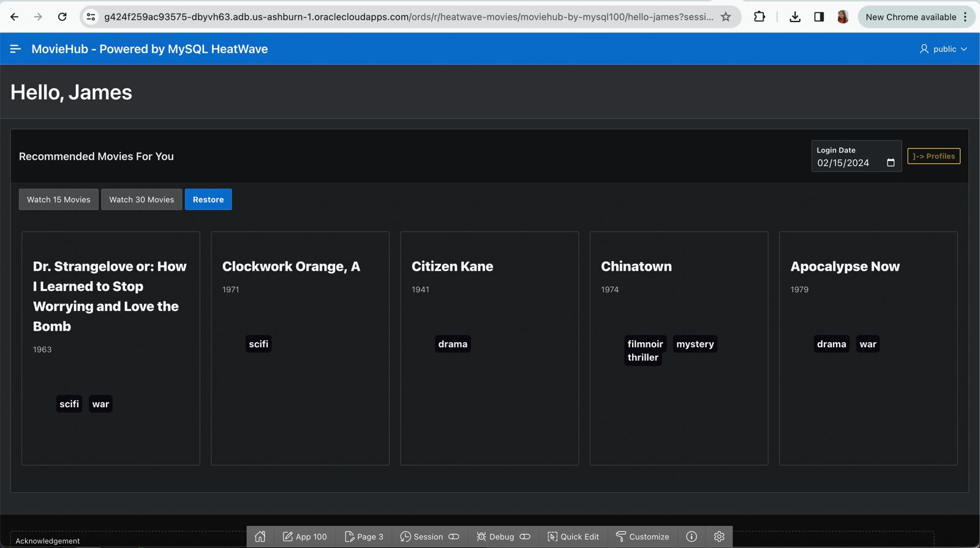Screen dimensions: 980x548
Task: Click the blue Restore button
Action: pyautogui.click(x=208, y=200)
